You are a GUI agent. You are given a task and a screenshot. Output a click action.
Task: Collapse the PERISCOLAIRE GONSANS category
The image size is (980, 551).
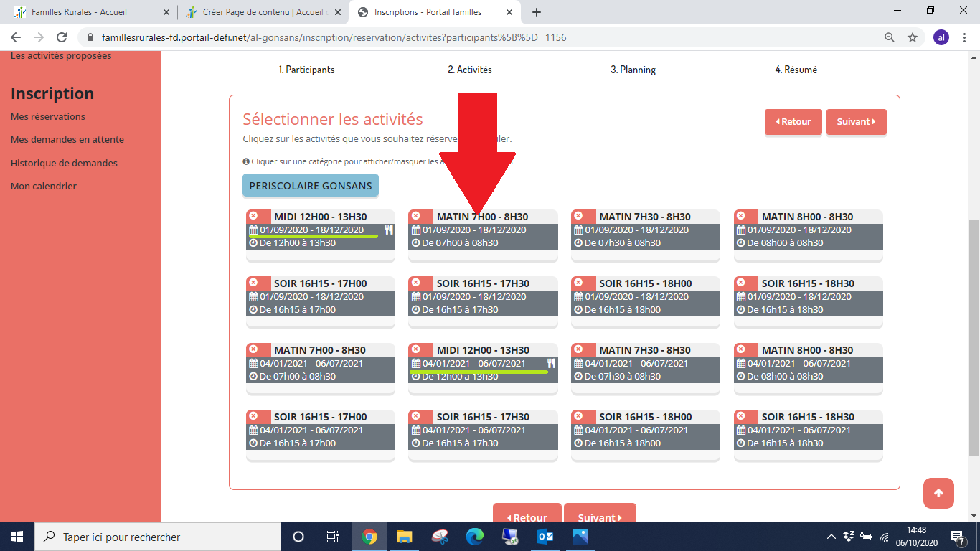[x=310, y=186]
